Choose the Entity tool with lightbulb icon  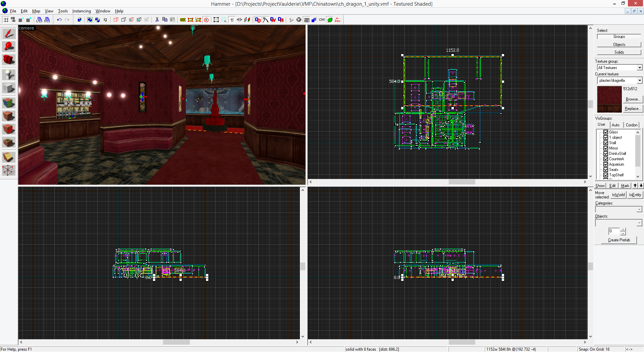click(x=9, y=74)
